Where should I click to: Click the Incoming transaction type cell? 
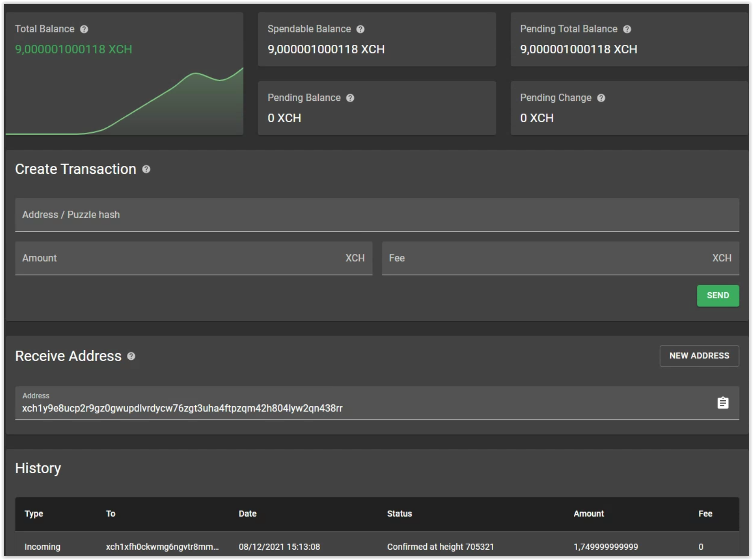click(x=42, y=547)
